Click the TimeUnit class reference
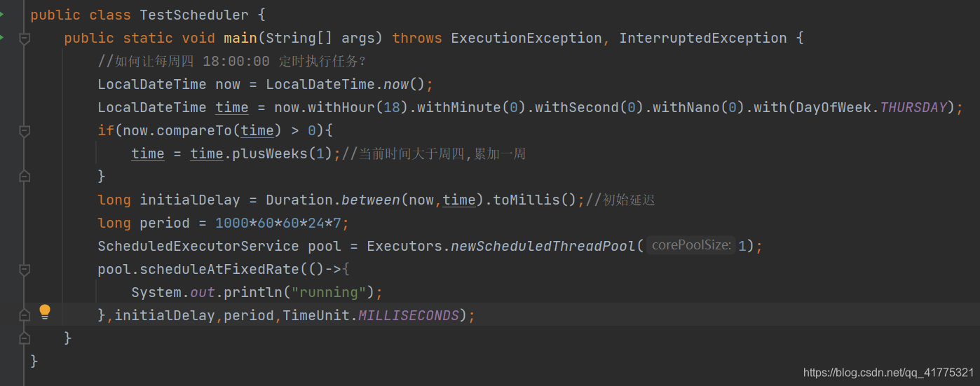The image size is (980, 386). click(x=316, y=315)
